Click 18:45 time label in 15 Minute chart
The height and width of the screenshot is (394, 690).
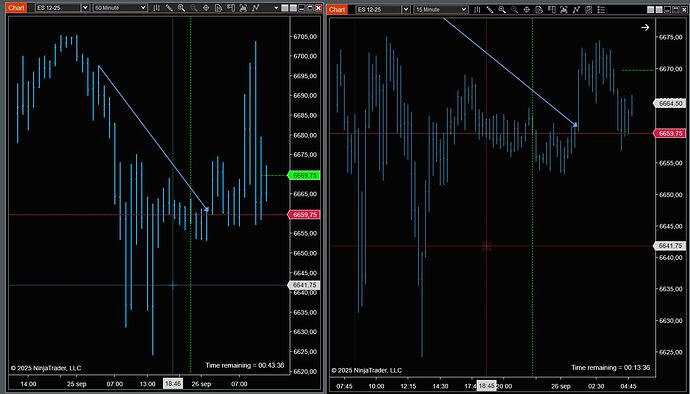[x=487, y=386]
